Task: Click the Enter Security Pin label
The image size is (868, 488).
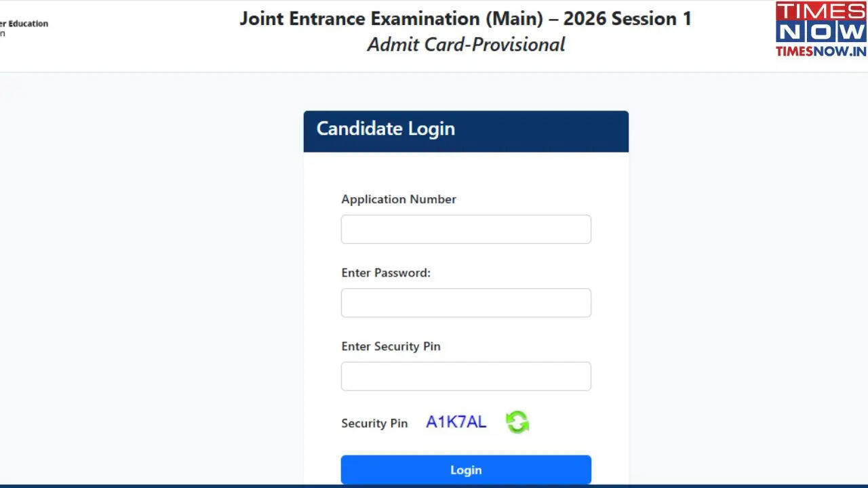Action: click(x=391, y=346)
